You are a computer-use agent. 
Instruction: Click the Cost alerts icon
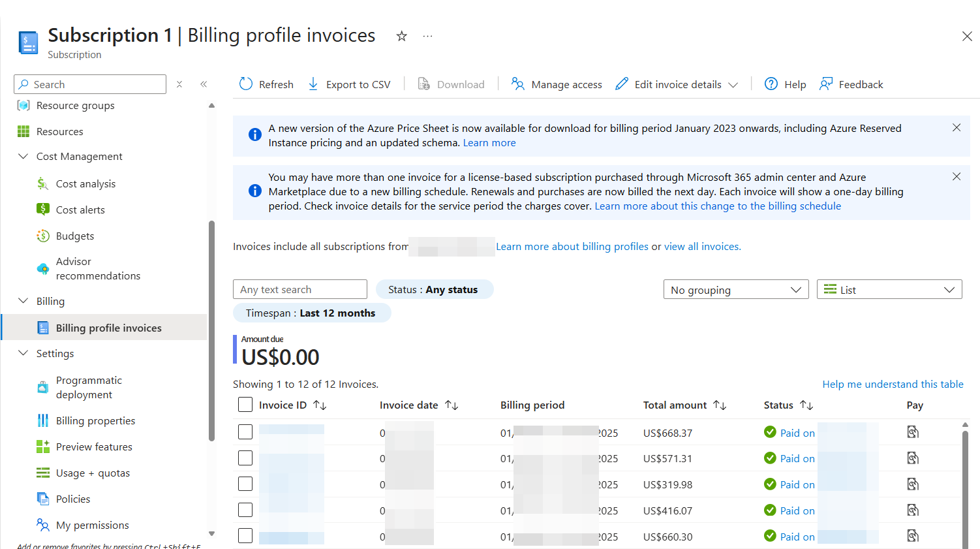(x=43, y=210)
